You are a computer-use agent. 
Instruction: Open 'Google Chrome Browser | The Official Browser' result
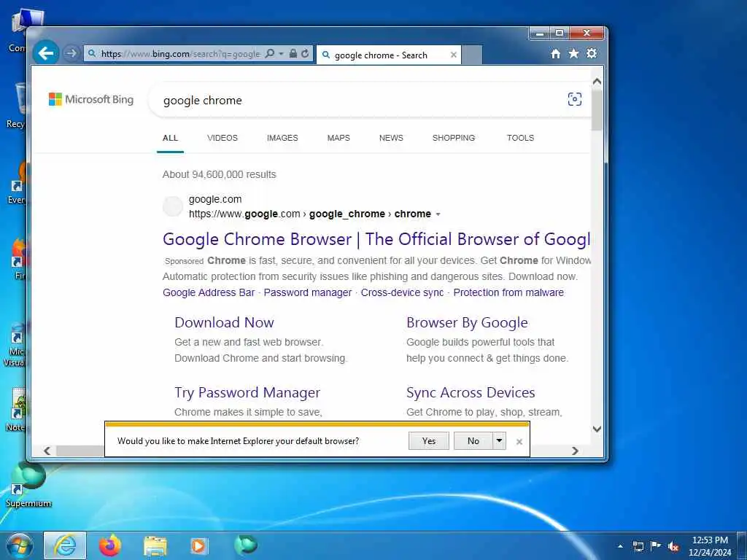(x=376, y=239)
